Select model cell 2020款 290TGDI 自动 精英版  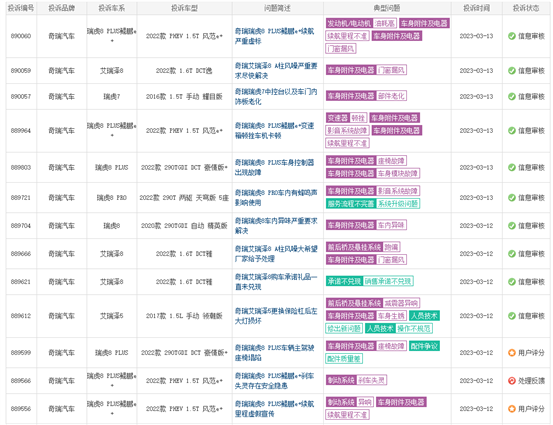click(x=184, y=225)
